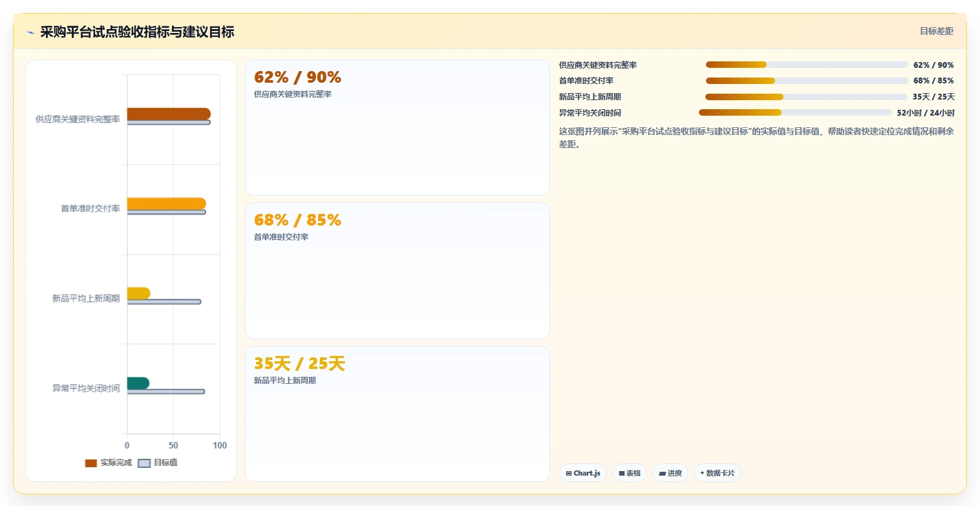Click the Chart.js tag chip
The image size is (980, 506).
[583, 473]
